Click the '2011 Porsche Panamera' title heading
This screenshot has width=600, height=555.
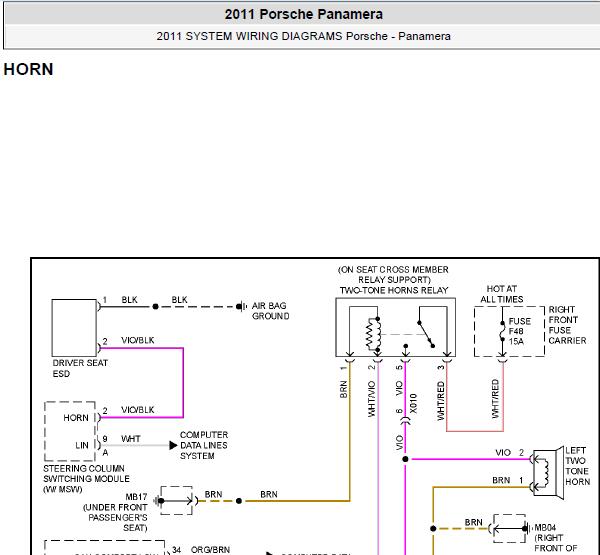(x=303, y=15)
